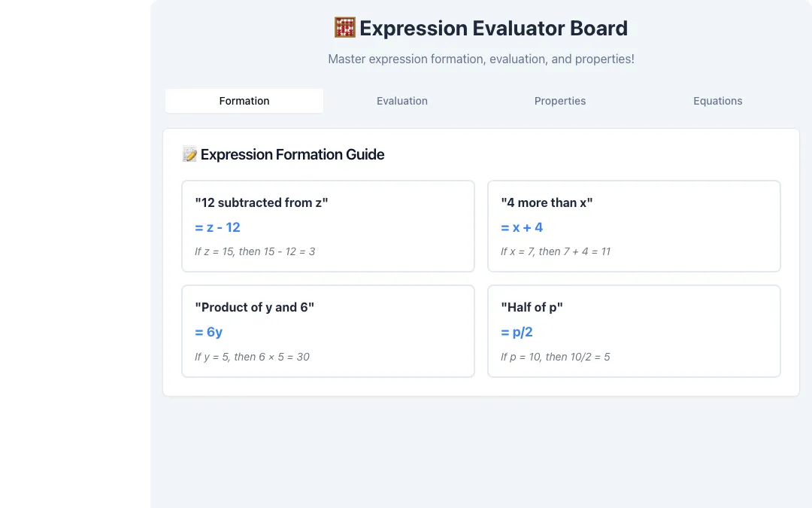Click the Expression Evaluator Board title
This screenshot has height=508, width=812.
[x=493, y=29]
